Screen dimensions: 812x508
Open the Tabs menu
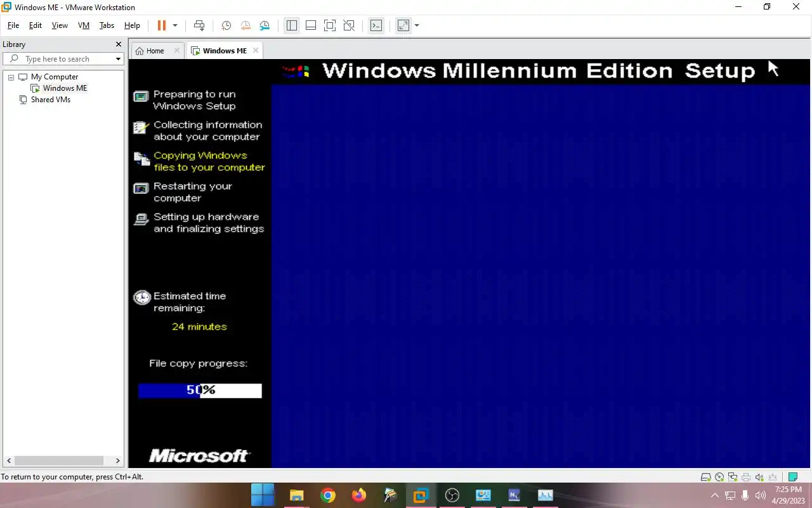coord(107,25)
